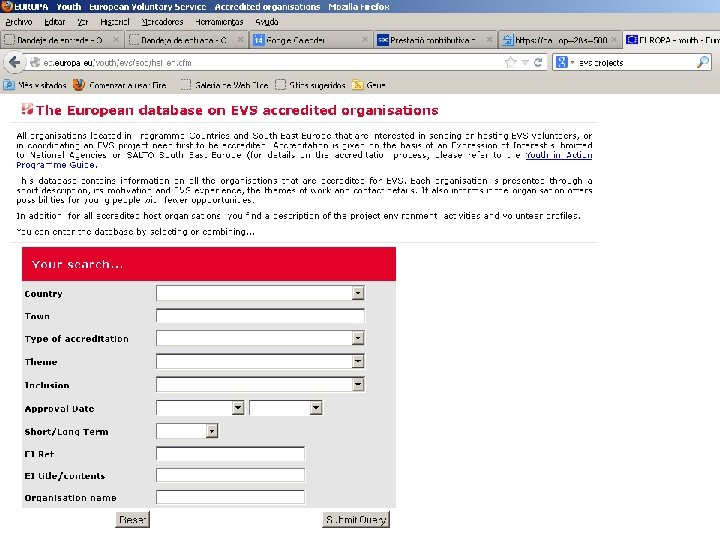The image size is (720, 540).
Task: Open the address bar history dropdown arrow
Action: click(525, 62)
